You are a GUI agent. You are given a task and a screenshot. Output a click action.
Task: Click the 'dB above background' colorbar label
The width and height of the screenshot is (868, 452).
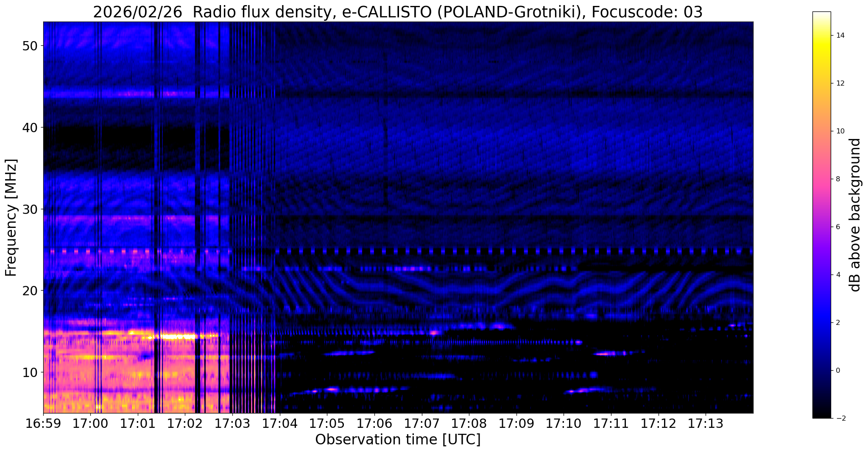(855, 215)
